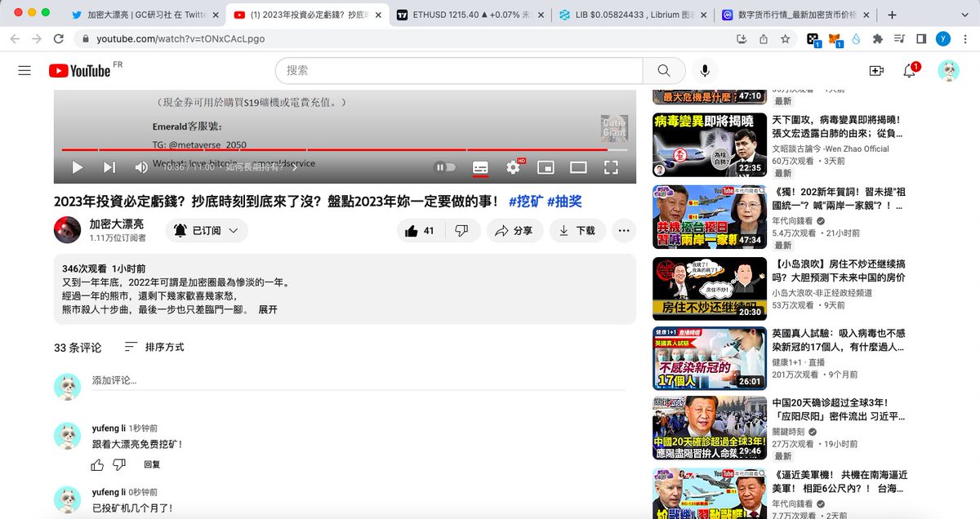
Task: Go to YouTube home via logo
Action: pyautogui.click(x=79, y=71)
